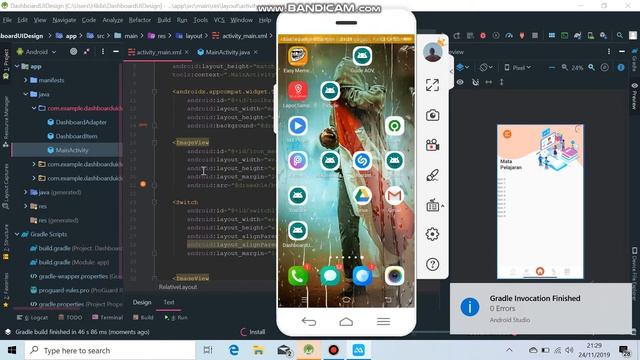The width and height of the screenshot is (640, 360).
Task: Open the green Phone dialer app on the mirror
Action: 298,276
